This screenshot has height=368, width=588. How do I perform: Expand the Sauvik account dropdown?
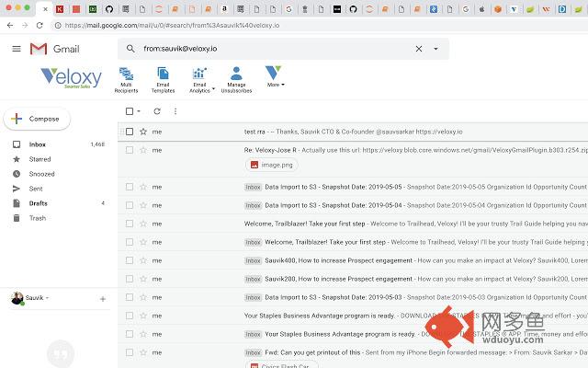(47, 299)
